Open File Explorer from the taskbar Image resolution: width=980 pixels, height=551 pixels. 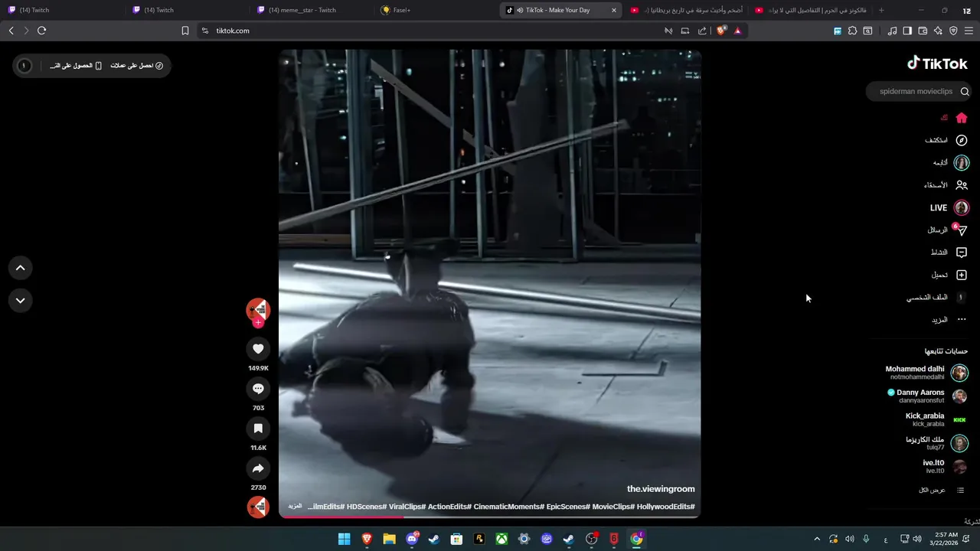389,539
